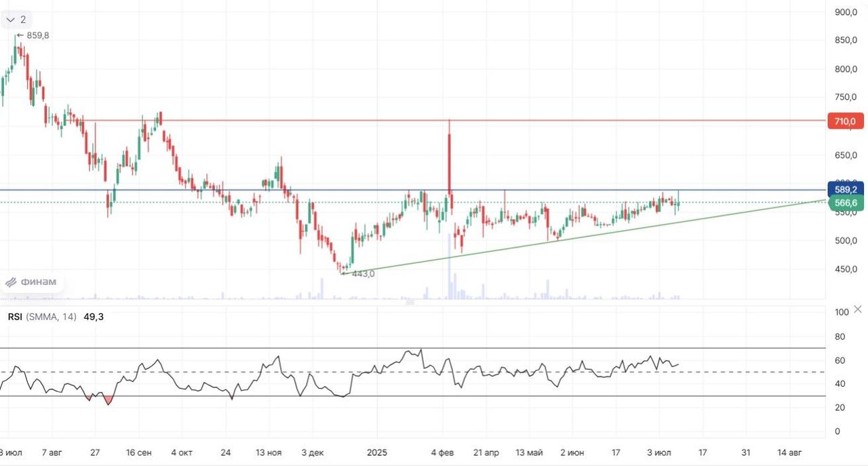This screenshot has height=466, width=868.
Task: Click the 443,0 low price marker
Action: pos(360,274)
